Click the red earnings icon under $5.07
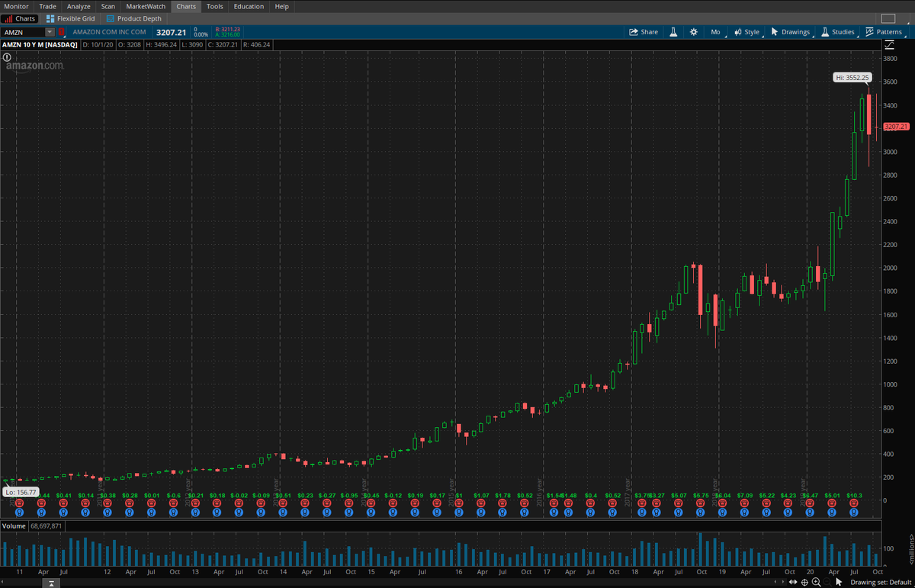The height and width of the screenshot is (588, 915). (678, 503)
